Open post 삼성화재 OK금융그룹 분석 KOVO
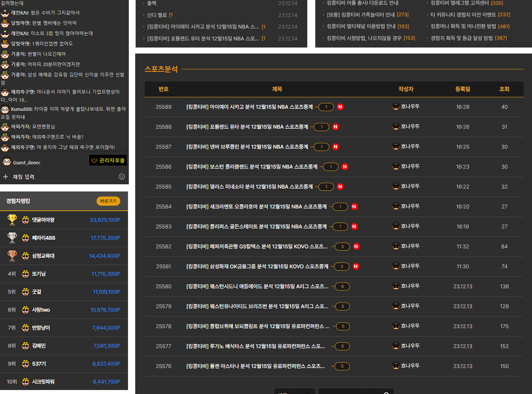Screen dimensions: 532x394 click(x=257, y=266)
